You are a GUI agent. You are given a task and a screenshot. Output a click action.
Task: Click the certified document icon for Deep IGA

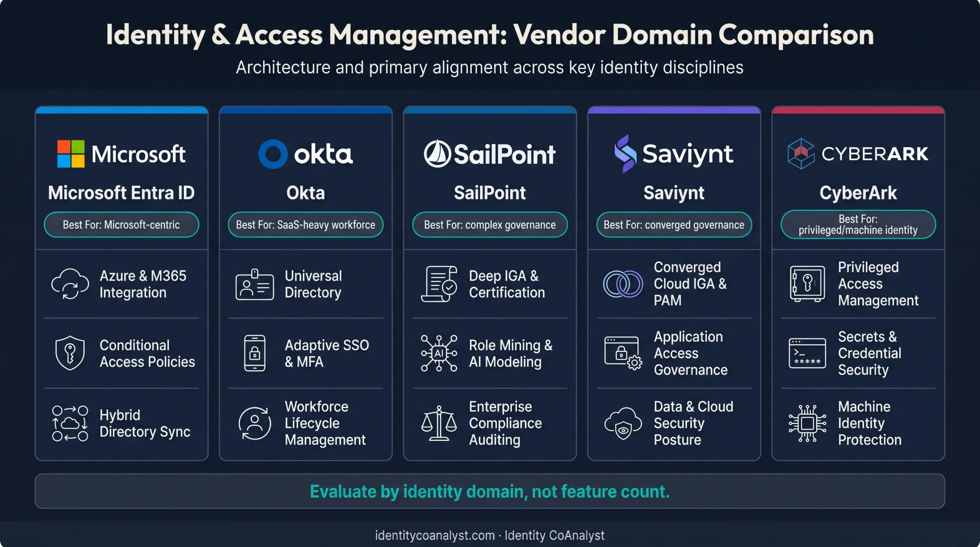[x=439, y=284]
